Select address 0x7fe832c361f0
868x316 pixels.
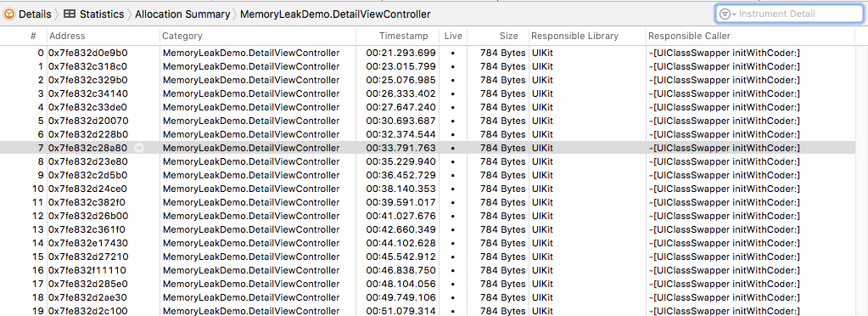tap(87, 229)
